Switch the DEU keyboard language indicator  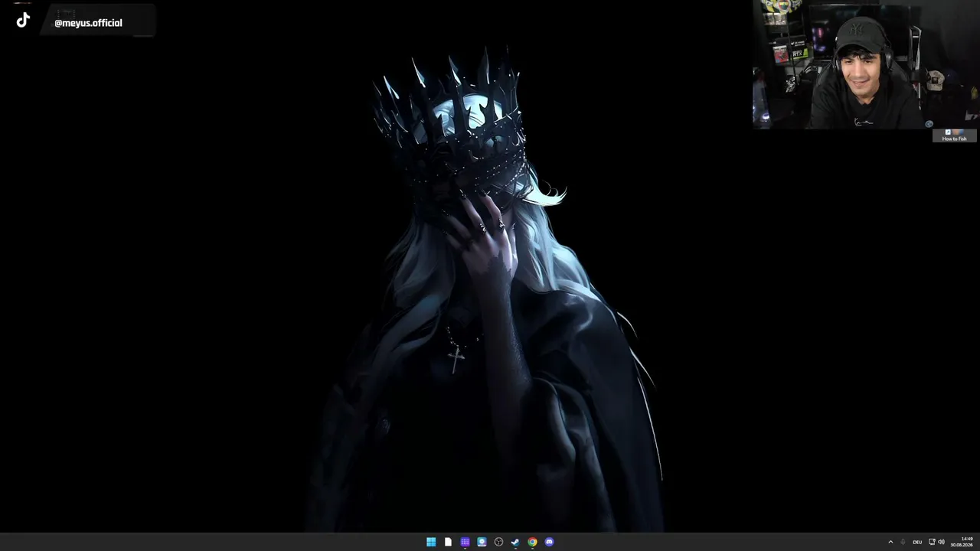point(917,542)
